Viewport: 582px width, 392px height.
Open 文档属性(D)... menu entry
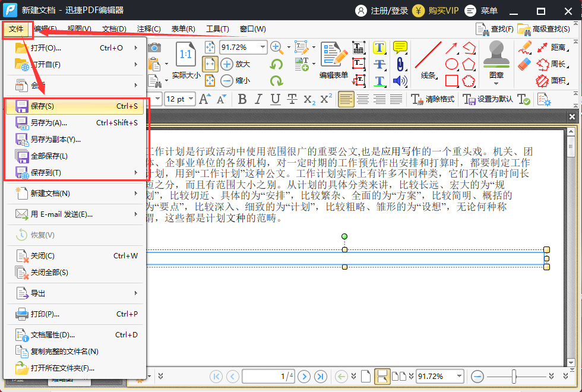click(74, 335)
